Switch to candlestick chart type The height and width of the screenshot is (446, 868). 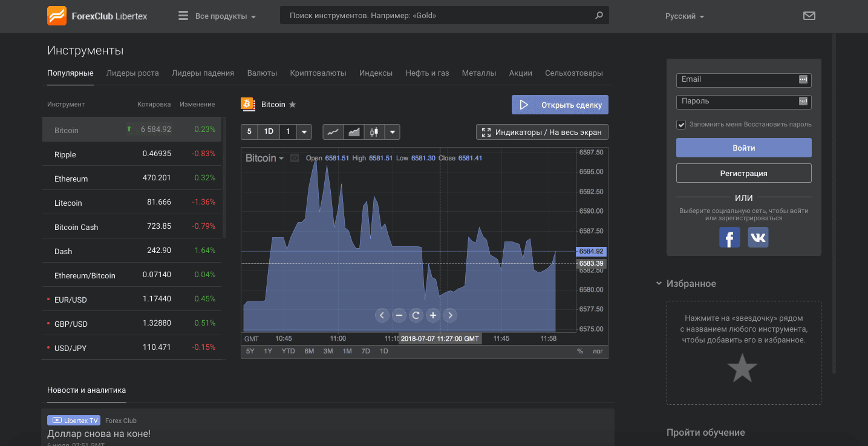pos(374,132)
